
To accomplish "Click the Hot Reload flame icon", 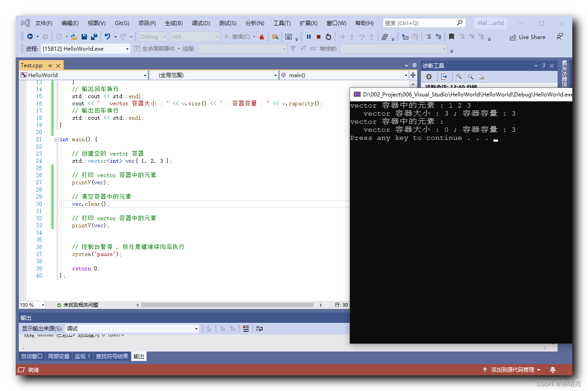I will point(262,37).
